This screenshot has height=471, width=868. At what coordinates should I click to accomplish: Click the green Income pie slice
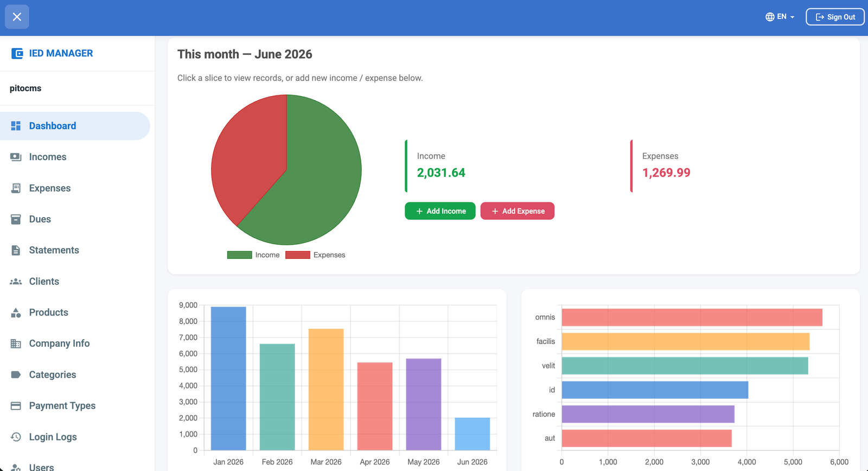pyautogui.click(x=320, y=179)
